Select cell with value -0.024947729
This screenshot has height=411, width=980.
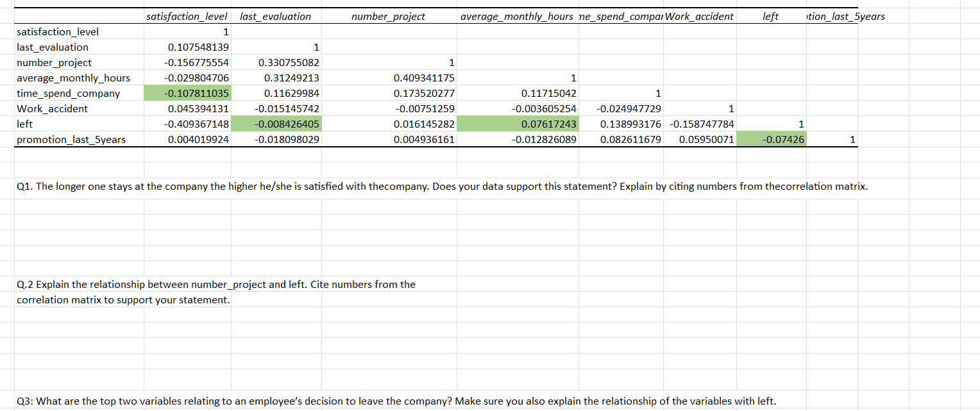(x=621, y=108)
